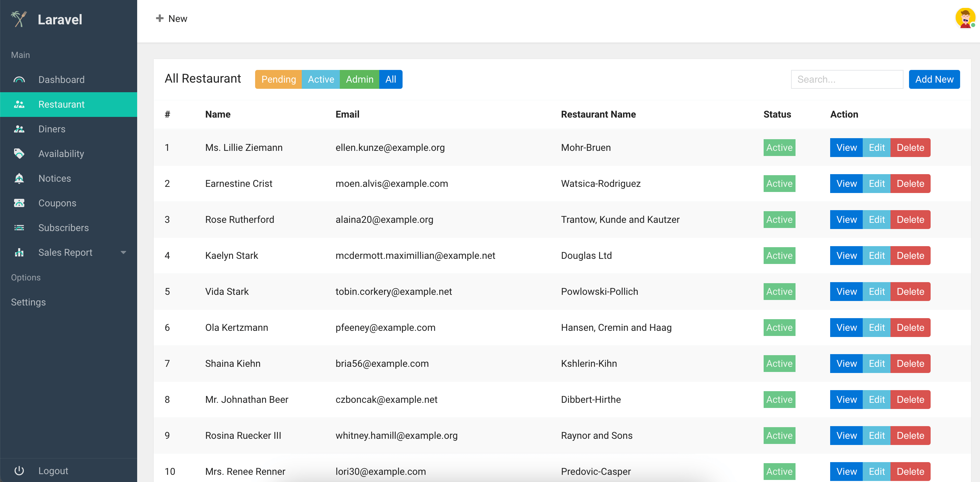
Task: Open the Settings menu item
Action: (28, 302)
